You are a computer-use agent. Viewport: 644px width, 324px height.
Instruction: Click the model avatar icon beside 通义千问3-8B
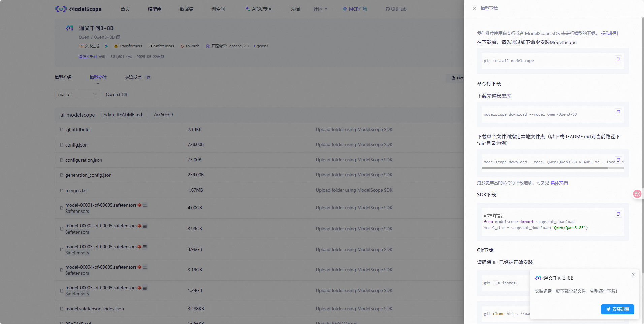point(69,28)
